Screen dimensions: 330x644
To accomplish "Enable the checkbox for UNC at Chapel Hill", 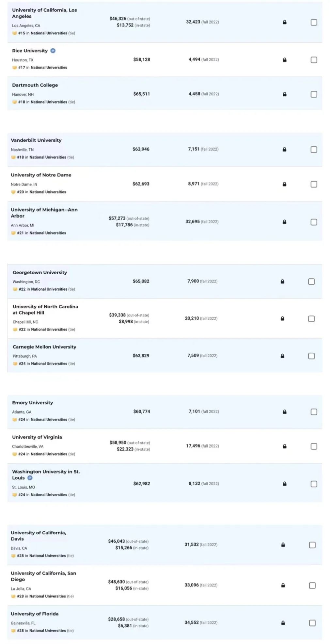I will coord(311,319).
